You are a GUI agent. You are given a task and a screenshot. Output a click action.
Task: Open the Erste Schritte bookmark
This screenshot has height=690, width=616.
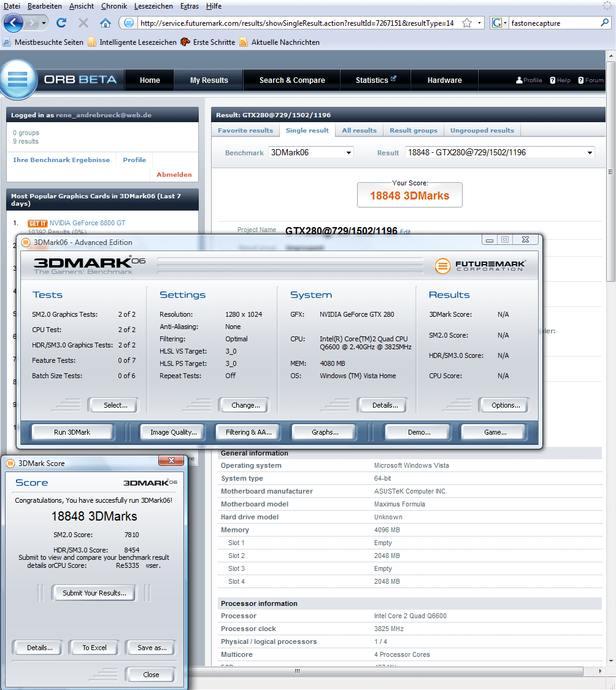tap(208, 42)
